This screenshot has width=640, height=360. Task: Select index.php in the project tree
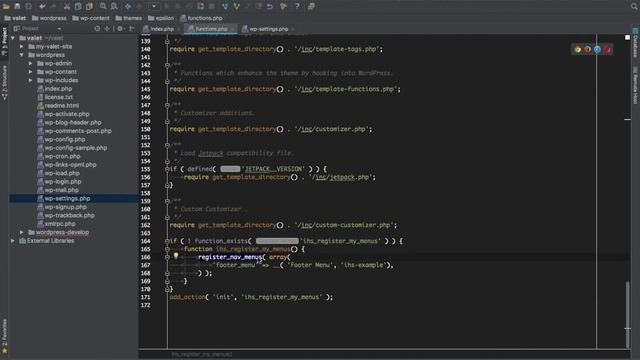coord(58,89)
